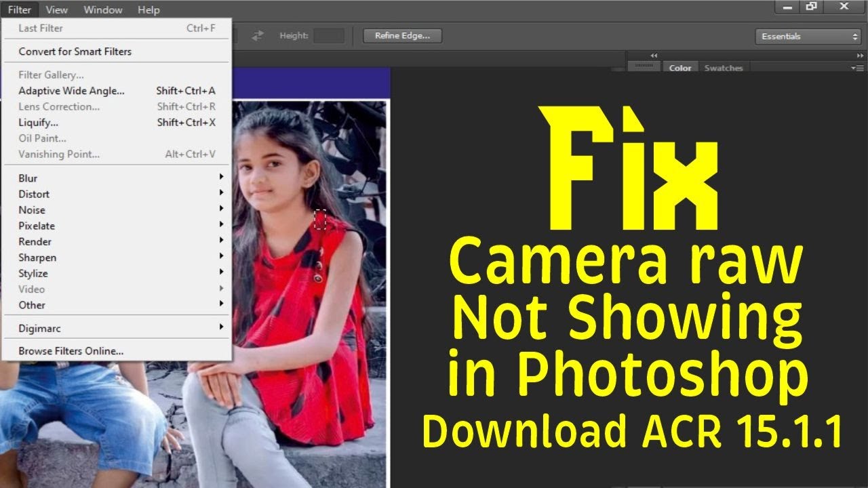Image resolution: width=868 pixels, height=488 pixels.
Task: Expand the Noise submenu
Action: point(117,210)
